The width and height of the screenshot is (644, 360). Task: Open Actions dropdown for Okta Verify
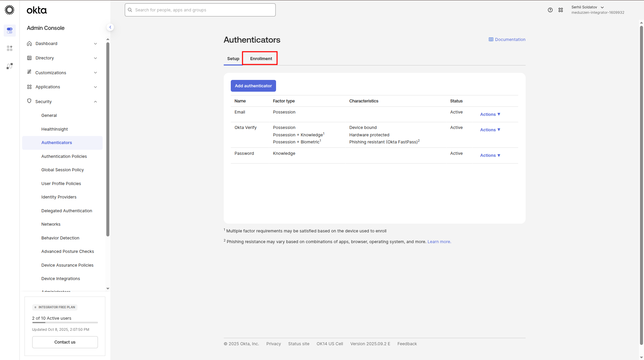tap(490, 130)
